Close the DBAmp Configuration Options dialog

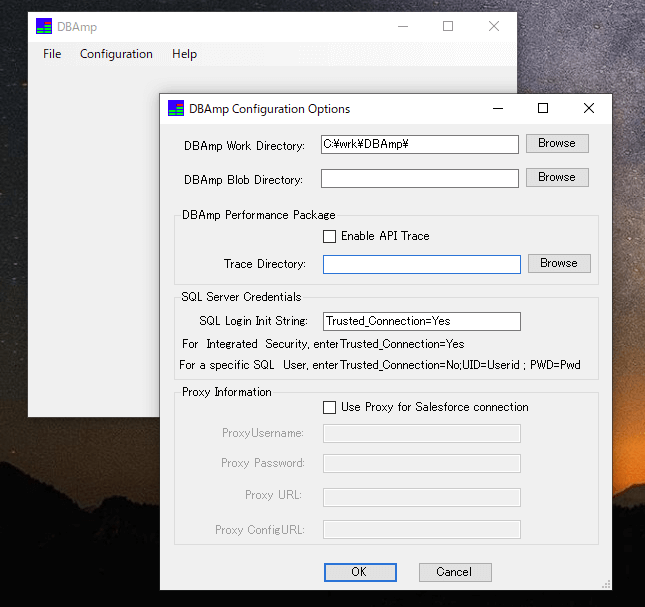coord(589,108)
